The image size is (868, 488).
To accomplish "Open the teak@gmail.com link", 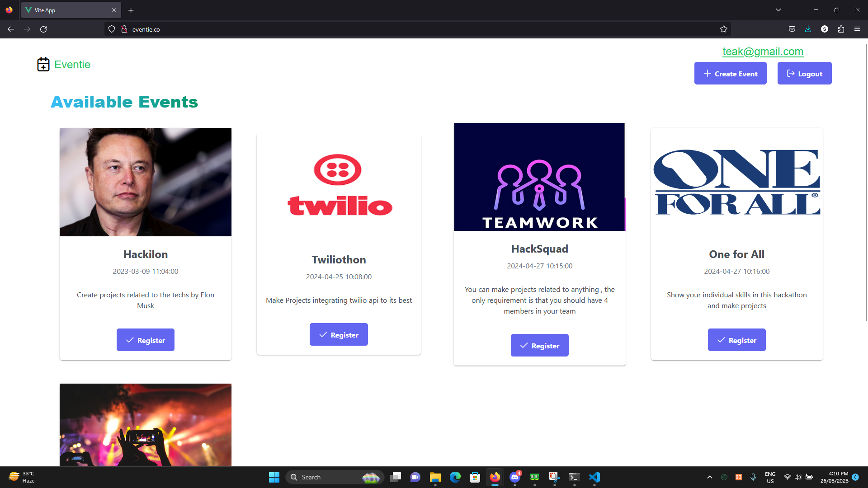I will click(x=763, y=52).
